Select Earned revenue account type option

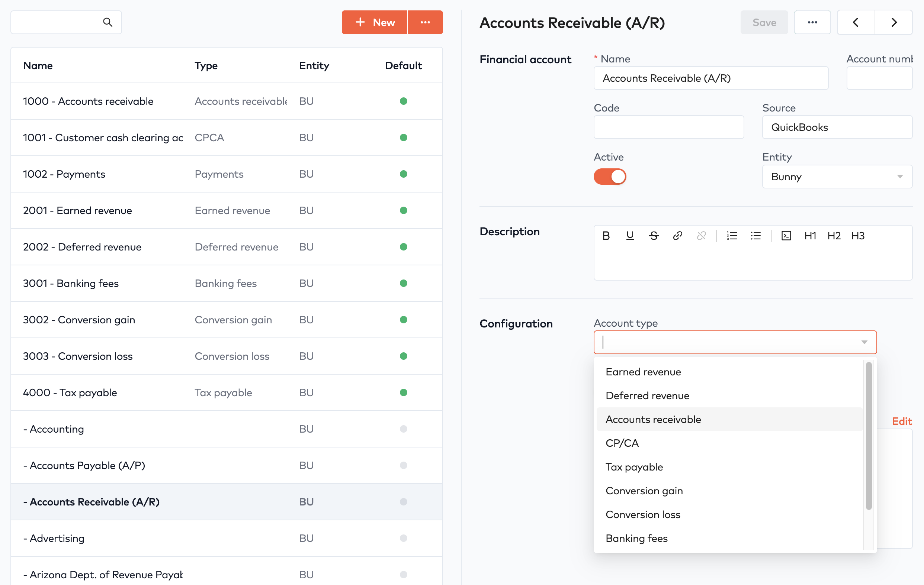(729, 372)
